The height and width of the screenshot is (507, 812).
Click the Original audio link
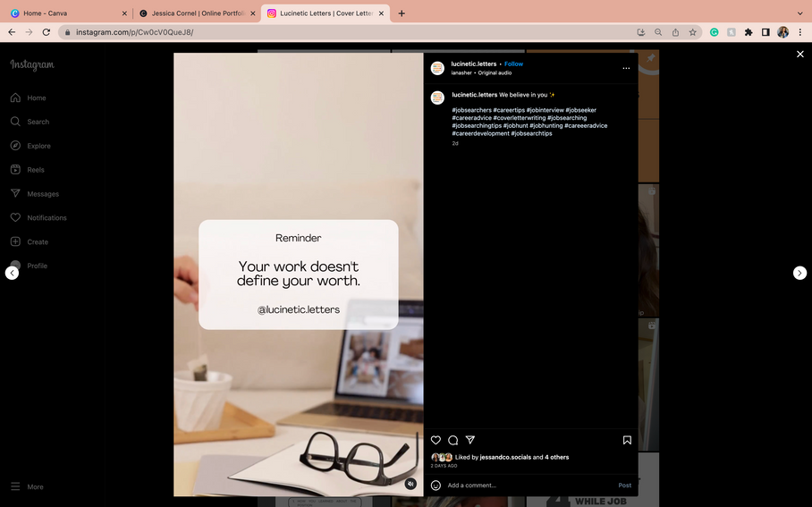click(495, 73)
